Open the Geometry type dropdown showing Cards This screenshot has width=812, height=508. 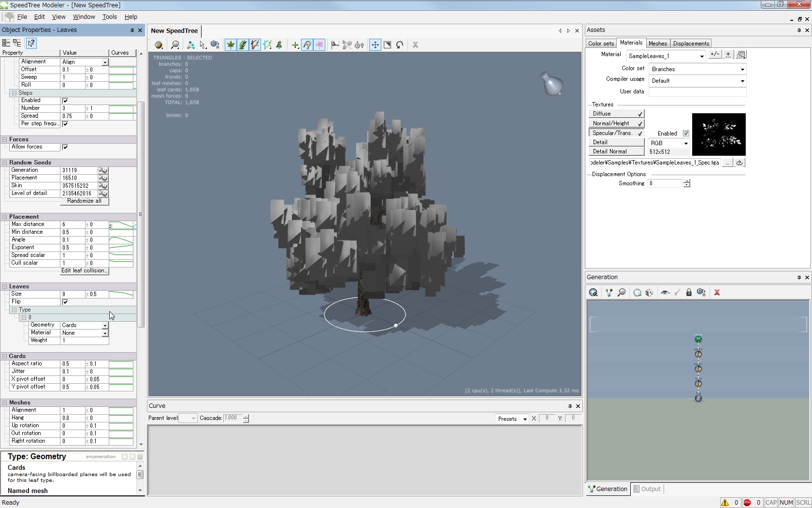(104, 325)
